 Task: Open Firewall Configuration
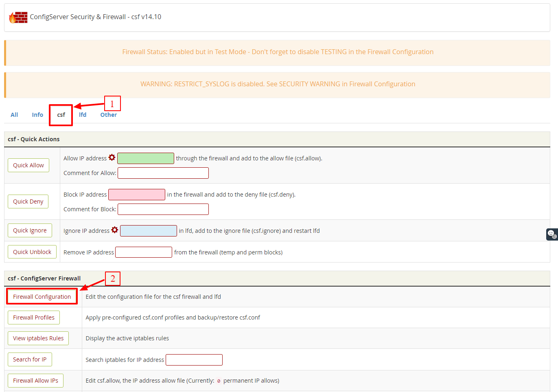[x=42, y=297]
